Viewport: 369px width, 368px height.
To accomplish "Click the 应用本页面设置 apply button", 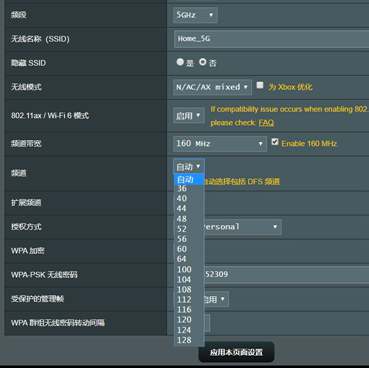I will [236, 352].
